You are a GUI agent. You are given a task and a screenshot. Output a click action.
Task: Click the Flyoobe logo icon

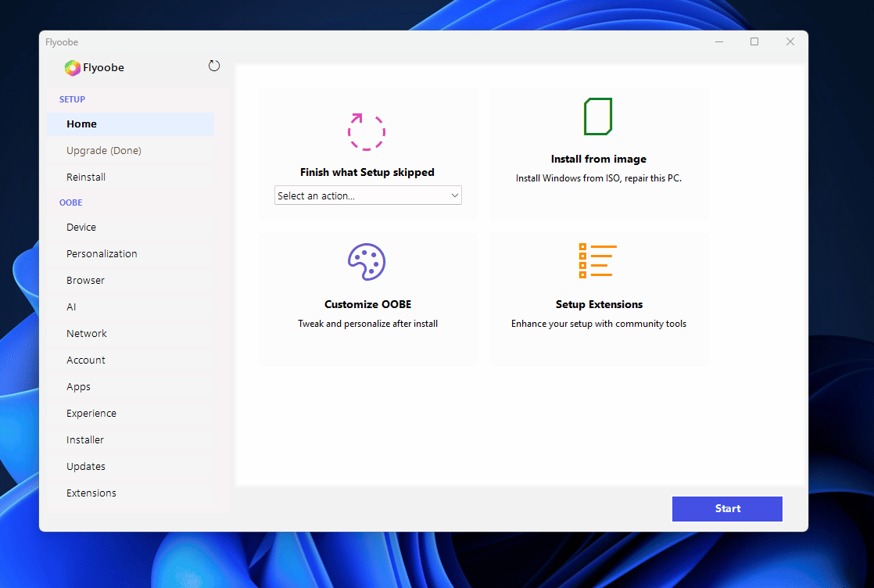(72, 68)
